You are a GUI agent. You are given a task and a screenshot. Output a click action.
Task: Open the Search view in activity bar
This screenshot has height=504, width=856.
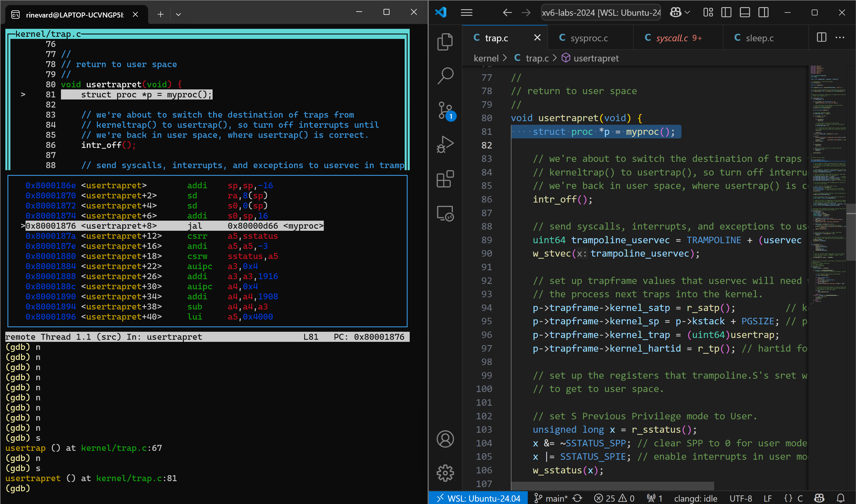click(445, 76)
